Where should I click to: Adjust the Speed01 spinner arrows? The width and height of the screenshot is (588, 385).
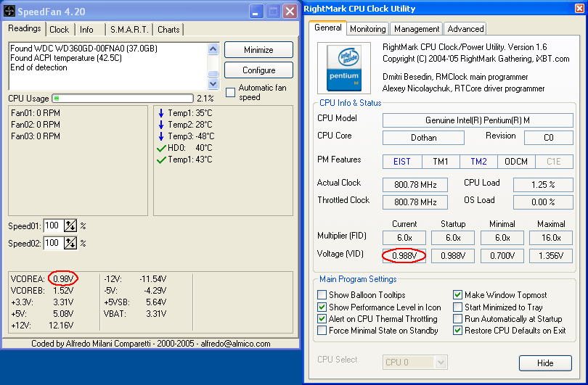[70, 225]
